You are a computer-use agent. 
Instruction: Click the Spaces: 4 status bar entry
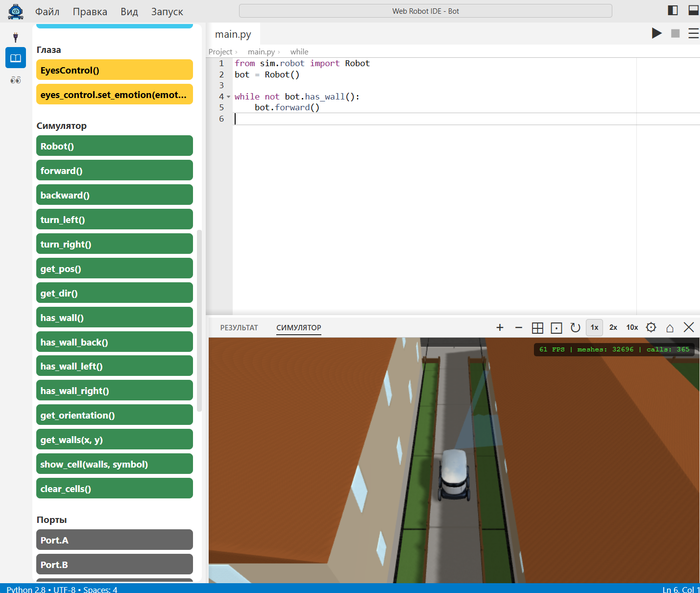(x=100, y=589)
